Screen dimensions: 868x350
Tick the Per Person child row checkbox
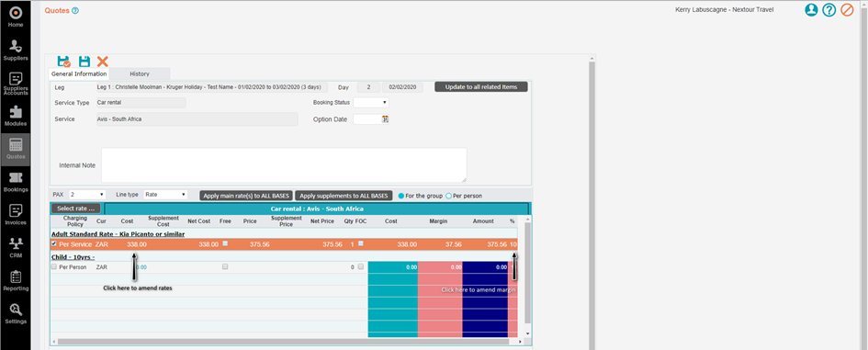coord(53,266)
